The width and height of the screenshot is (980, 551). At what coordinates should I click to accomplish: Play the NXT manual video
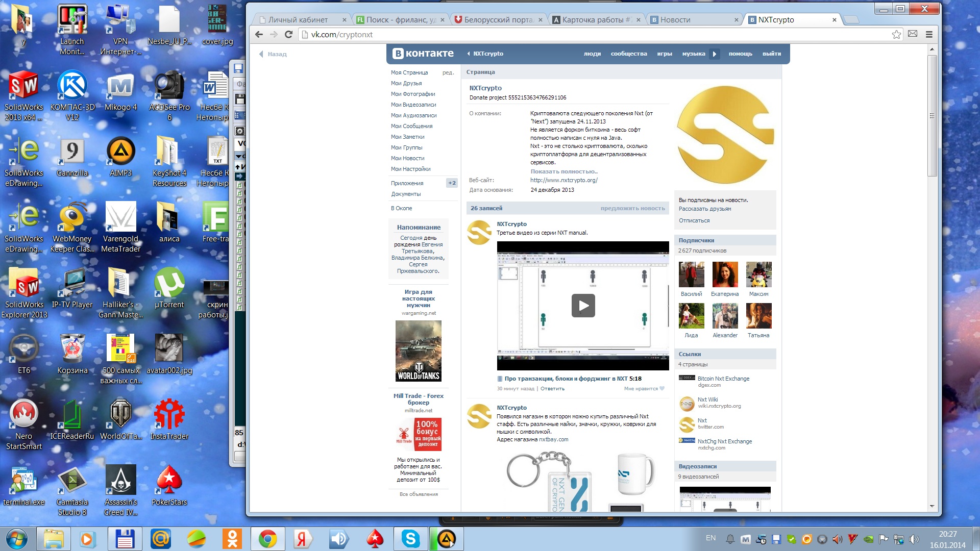tap(583, 306)
